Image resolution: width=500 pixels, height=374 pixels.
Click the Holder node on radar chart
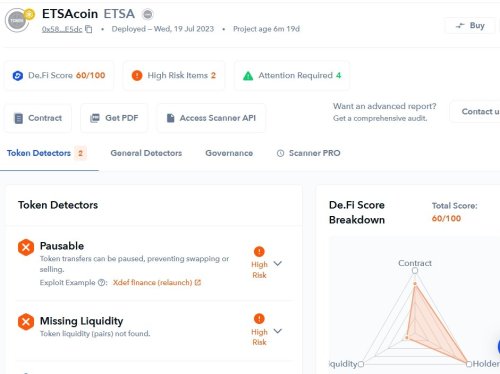469,364
